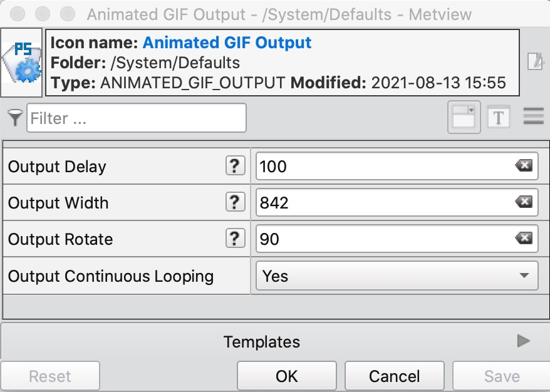Open Output Continuous Looping dropdown

(397, 276)
